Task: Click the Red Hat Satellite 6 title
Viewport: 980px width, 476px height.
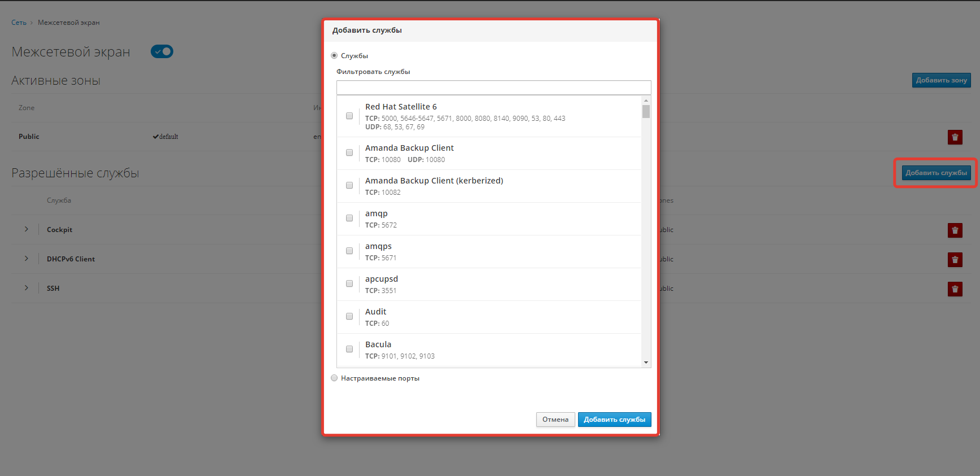Action: 401,107
